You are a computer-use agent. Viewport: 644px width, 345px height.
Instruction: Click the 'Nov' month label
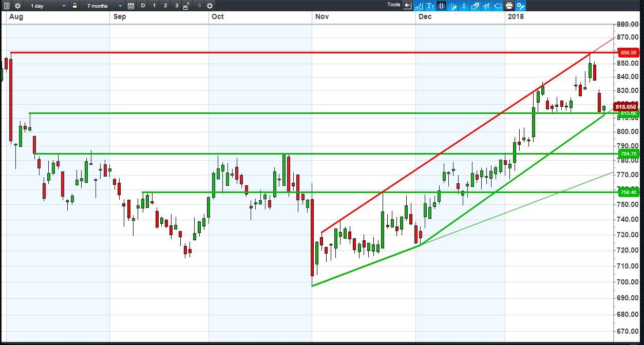[x=322, y=16]
